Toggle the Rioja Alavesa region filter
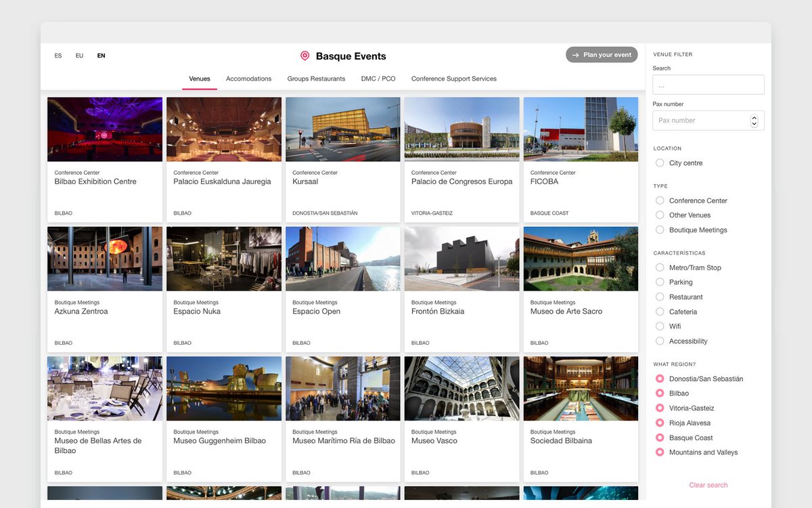The height and width of the screenshot is (508, 812). pyautogui.click(x=683, y=423)
